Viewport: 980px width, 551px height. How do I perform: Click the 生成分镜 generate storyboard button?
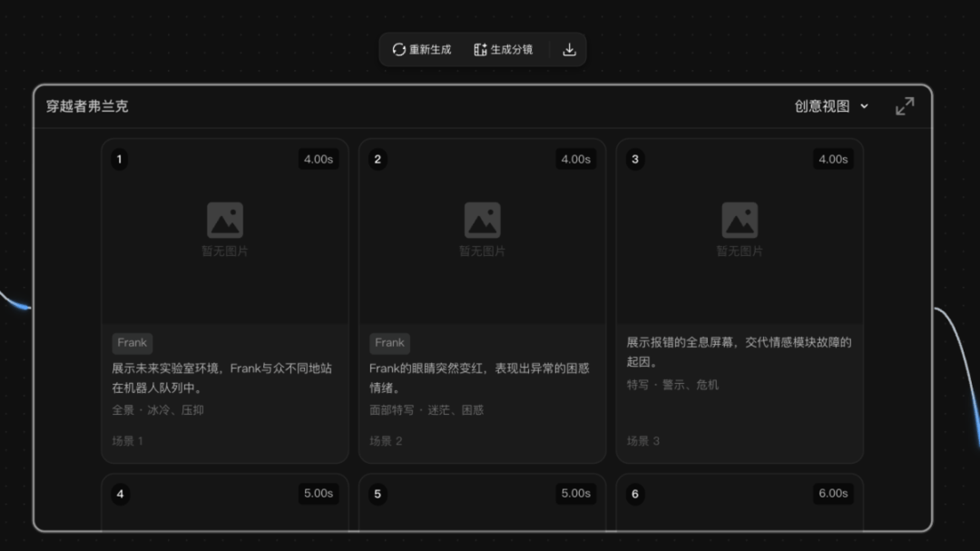(x=503, y=49)
